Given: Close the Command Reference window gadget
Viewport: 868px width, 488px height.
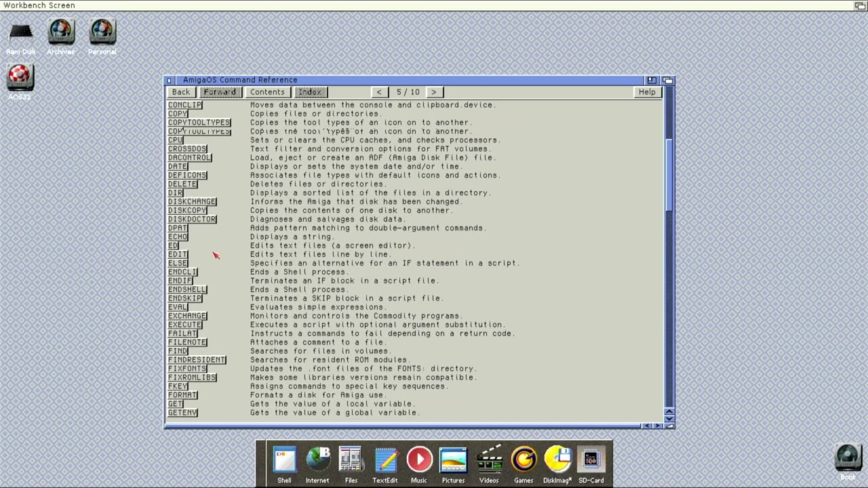Looking at the screenshot, I should pyautogui.click(x=169, y=80).
